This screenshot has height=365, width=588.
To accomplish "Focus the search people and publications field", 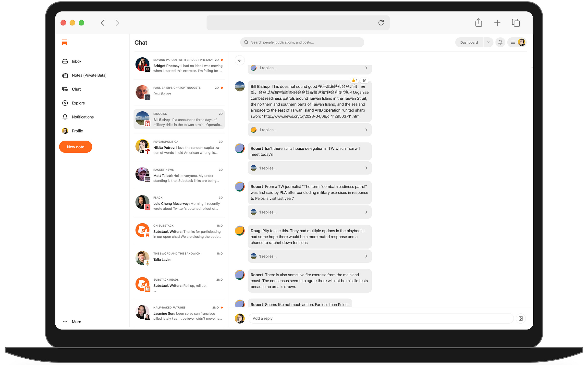I will coord(302,42).
